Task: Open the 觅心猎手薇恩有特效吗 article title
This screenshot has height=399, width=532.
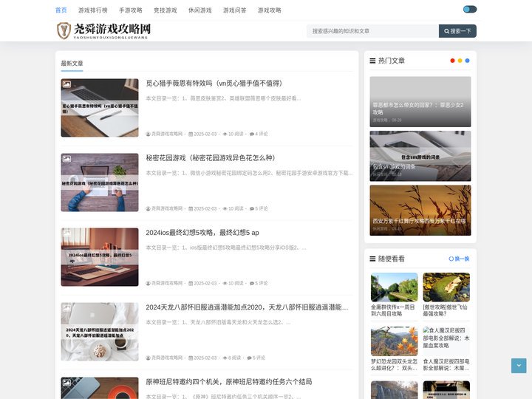Action: point(214,83)
